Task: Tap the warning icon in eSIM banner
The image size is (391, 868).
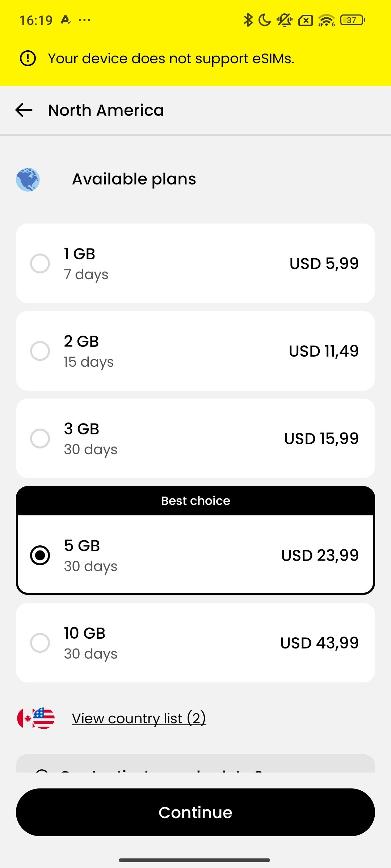Action: click(x=28, y=58)
